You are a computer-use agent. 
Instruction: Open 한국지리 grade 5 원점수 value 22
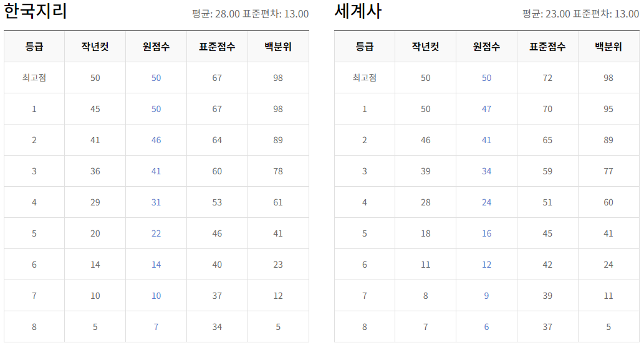coord(156,233)
